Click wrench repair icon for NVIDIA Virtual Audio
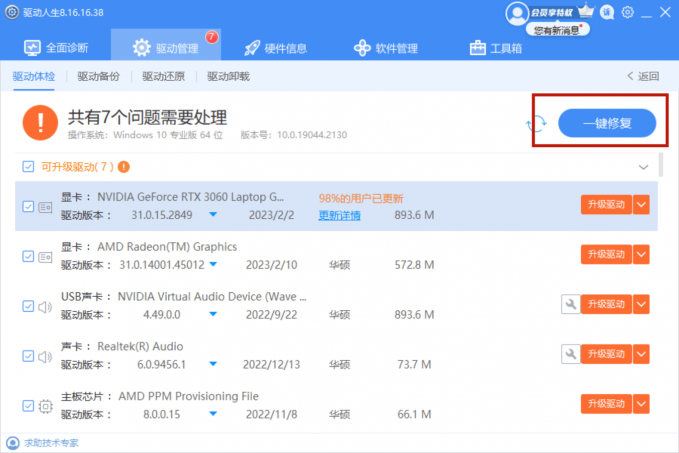The height and width of the screenshot is (453, 679). [x=571, y=304]
